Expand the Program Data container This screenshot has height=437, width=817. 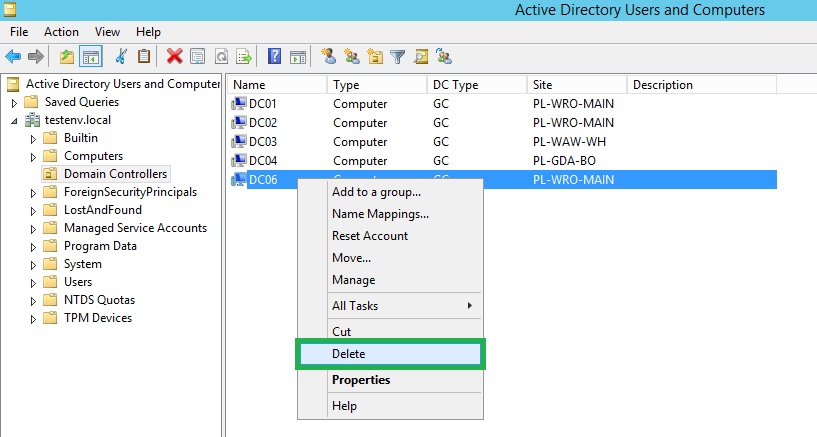point(33,247)
